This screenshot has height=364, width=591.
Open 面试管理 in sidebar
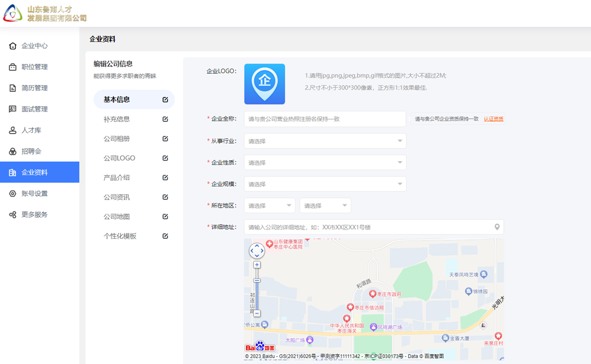coord(39,109)
